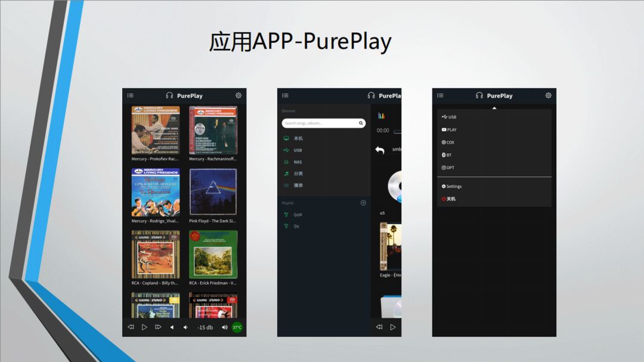Expand the Playlist section plus button
The image size is (644, 362).
pyautogui.click(x=363, y=203)
